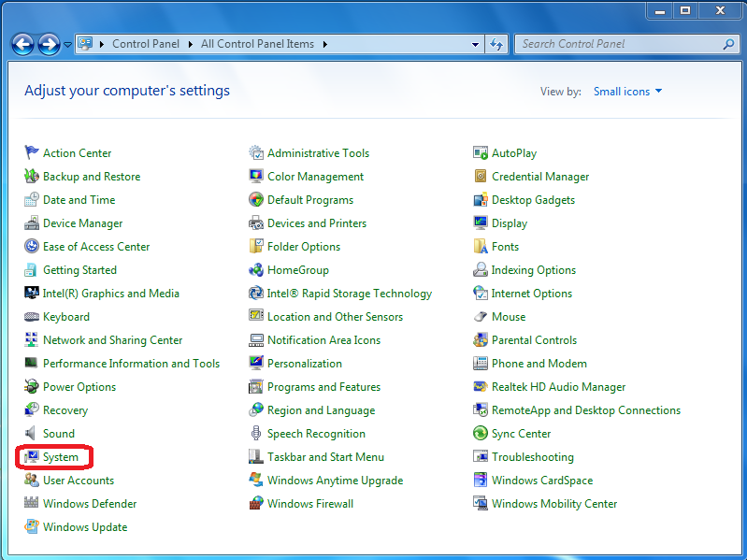Image resolution: width=747 pixels, height=560 pixels.
Task: Open the View by Small icons dropdown
Action: [x=627, y=92]
